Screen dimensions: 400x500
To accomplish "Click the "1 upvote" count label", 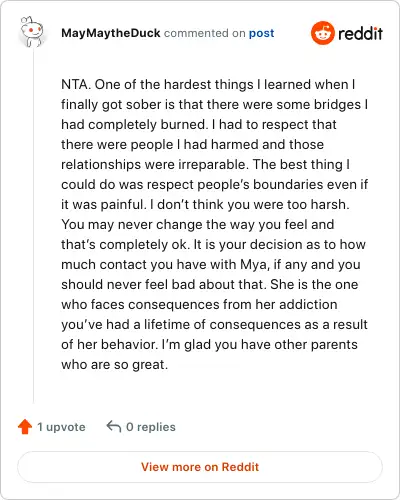I will [x=61, y=427].
